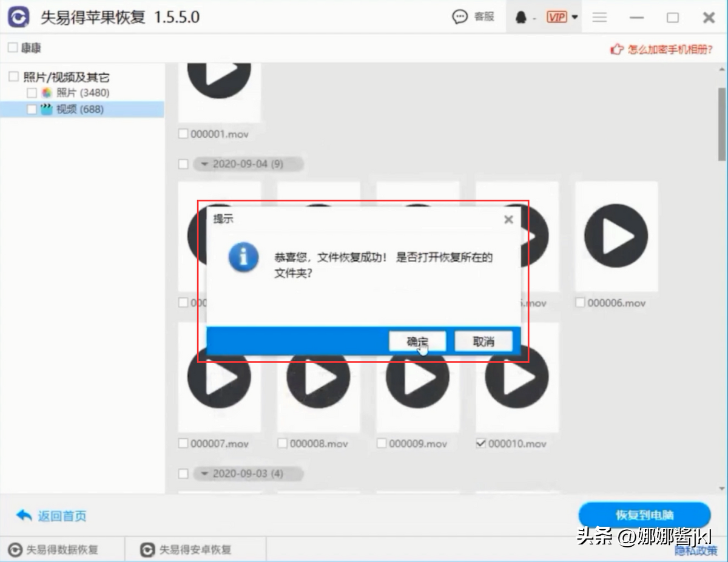
Task: Collapse the 2020-09-03 (4) group
Action: (x=249, y=473)
